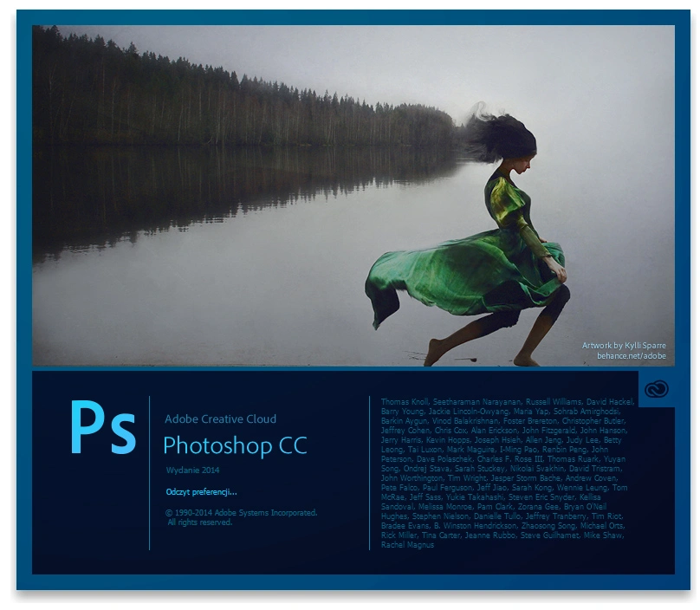Click the name 'John Worthington' in the credits
Image resolution: width=700 pixels, height=610 pixels.
pyautogui.click(x=412, y=477)
